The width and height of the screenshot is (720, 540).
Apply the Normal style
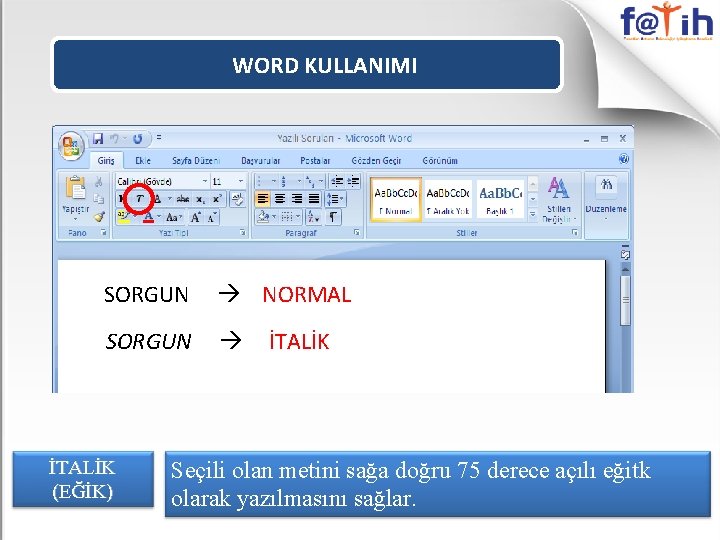click(396, 200)
